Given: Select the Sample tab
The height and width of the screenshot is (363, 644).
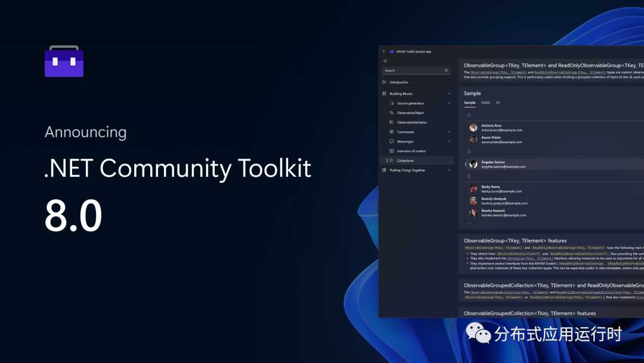Looking at the screenshot, I should 469,103.
